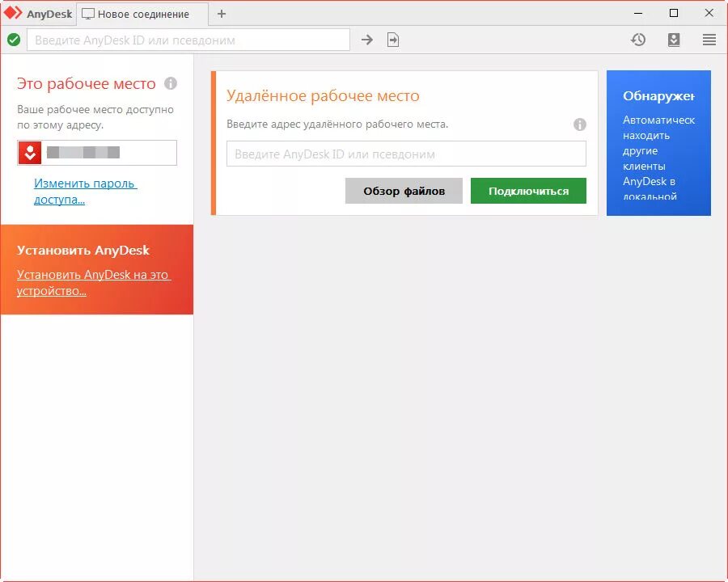728x582 pixels.
Task: Click the connect arrow icon beside the ID field
Action: click(x=367, y=39)
